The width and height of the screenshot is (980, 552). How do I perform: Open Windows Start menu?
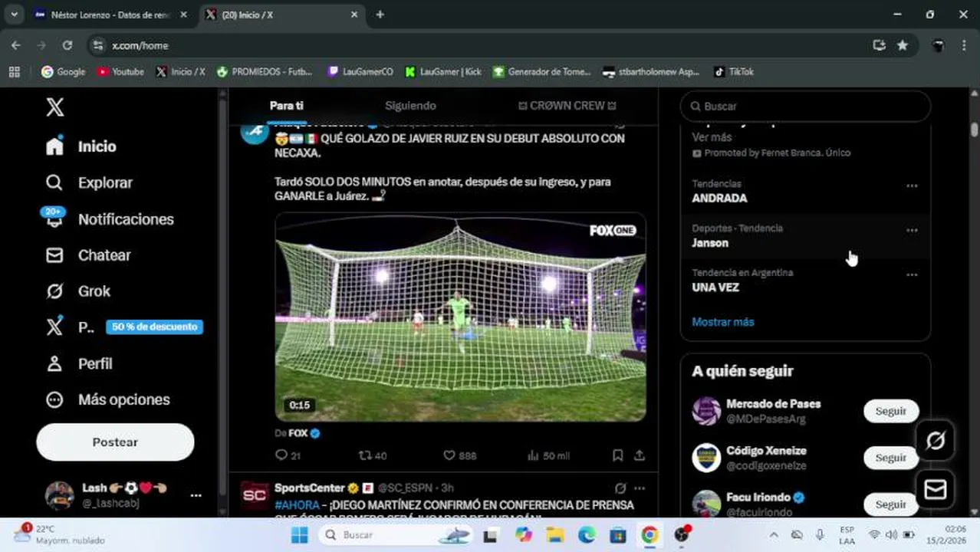point(299,534)
